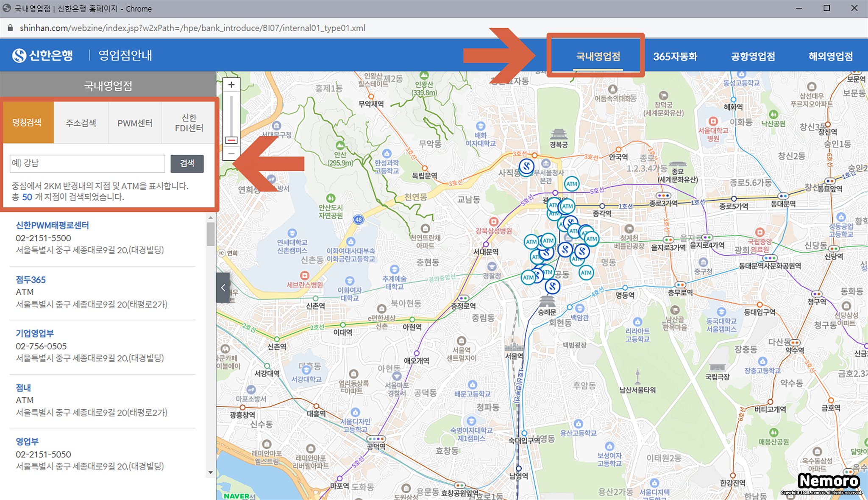Screen dimensions: 868x500
Task: Open the 국내영업점 top menu tab
Action: pyautogui.click(x=598, y=56)
